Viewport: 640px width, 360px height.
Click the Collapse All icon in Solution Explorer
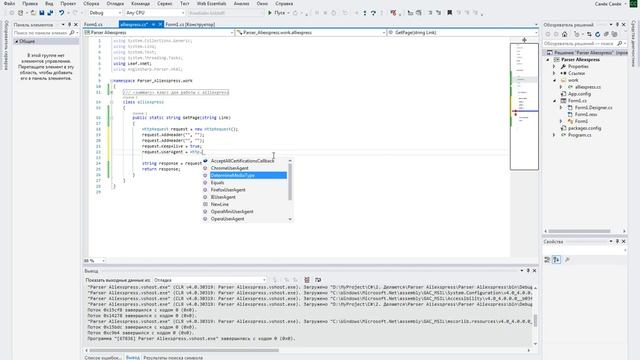pyautogui.click(x=606, y=34)
